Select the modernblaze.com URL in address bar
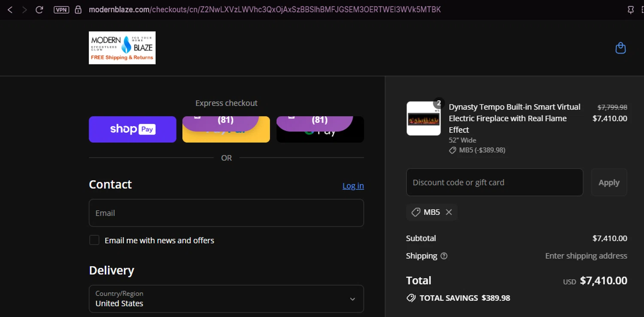The image size is (644, 317). [264, 9]
